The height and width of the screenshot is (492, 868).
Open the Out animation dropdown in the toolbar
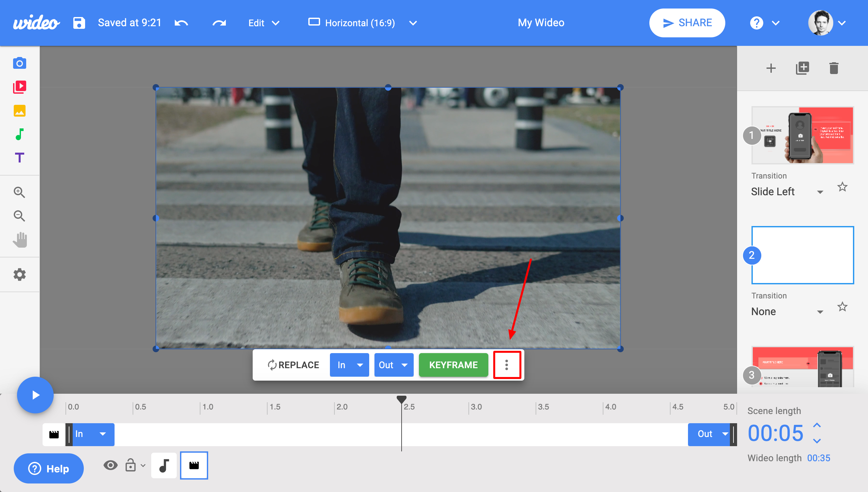394,365
